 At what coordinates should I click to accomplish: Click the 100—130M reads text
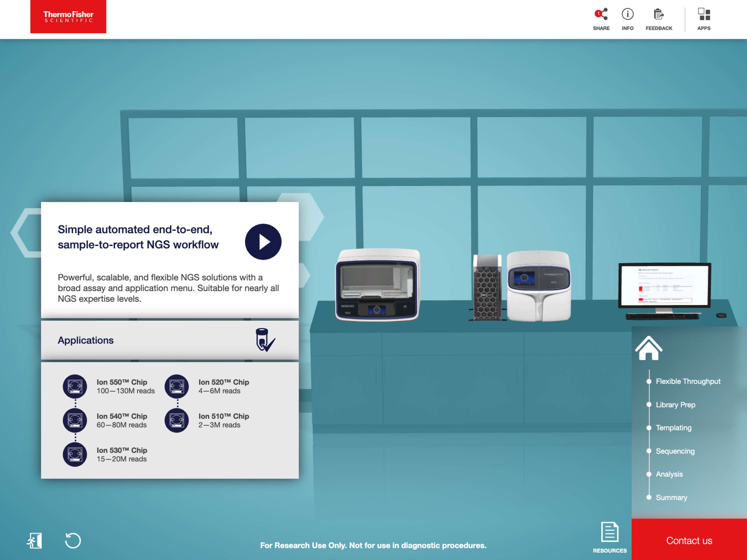pos(126,391)
